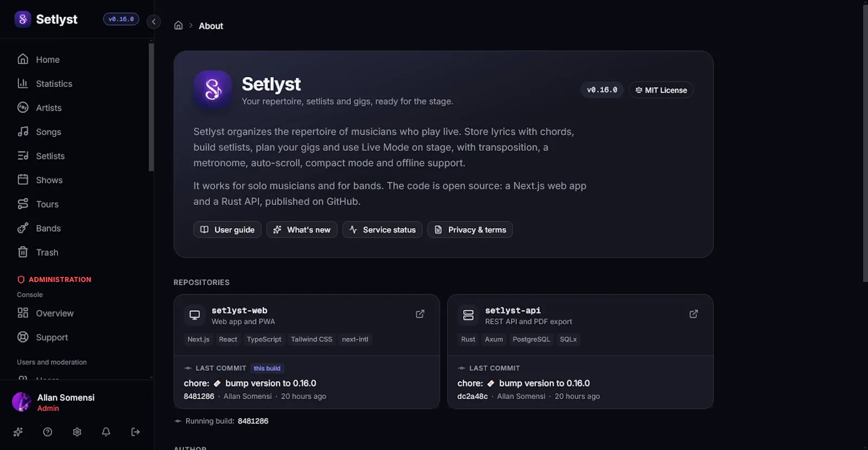Click the Next.js tag in the setlyst-web card

pos(198,339)
